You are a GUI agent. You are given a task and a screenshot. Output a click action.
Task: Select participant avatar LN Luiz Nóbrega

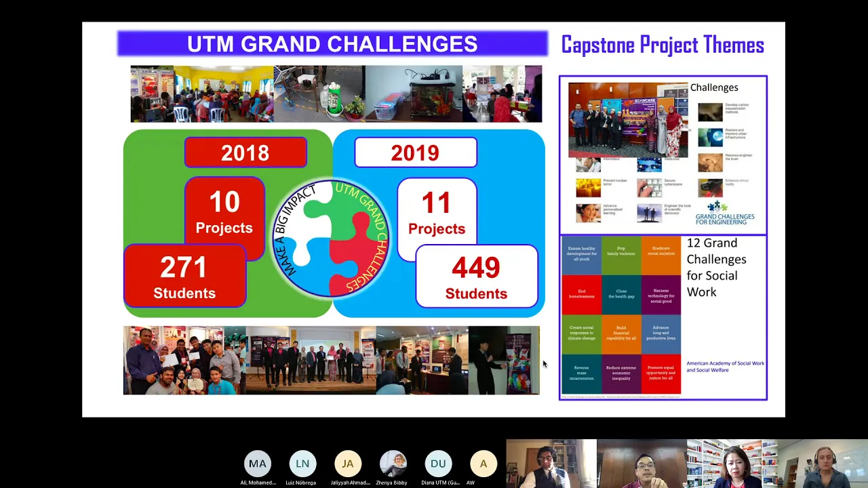click(x=302, y=464)
